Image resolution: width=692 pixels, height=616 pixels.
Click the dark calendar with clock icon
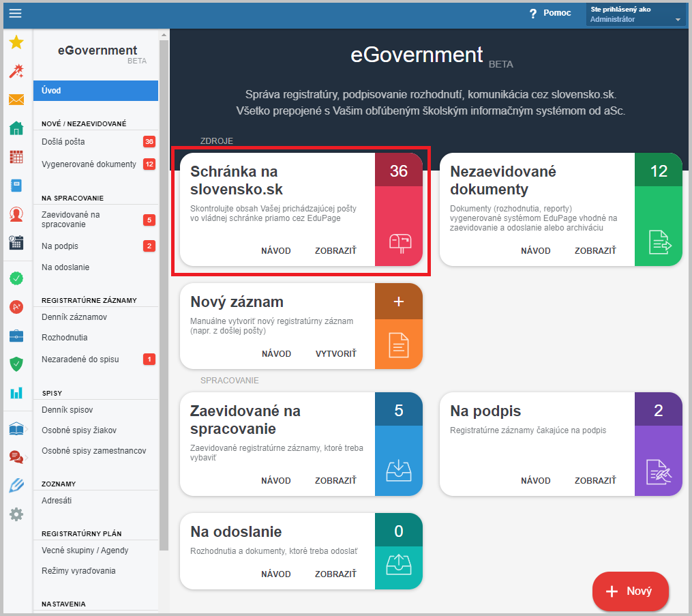click(16, 242)
